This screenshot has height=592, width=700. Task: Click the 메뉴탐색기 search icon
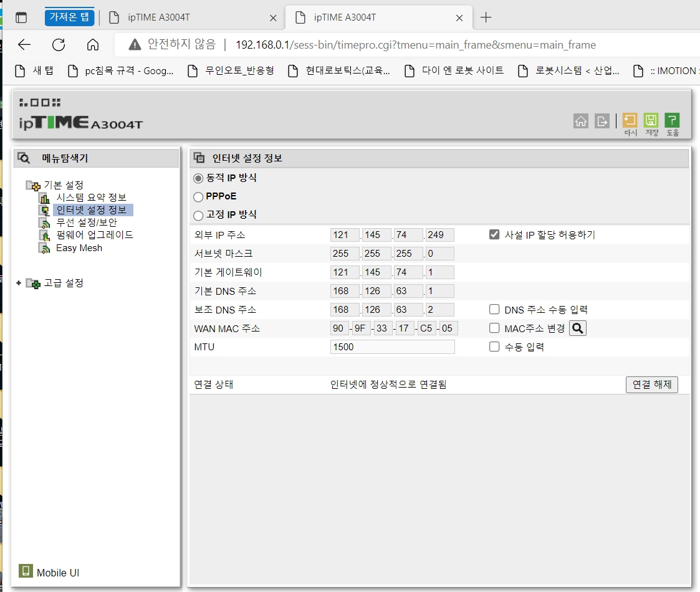pyautogui.click(x=23, y=158)
